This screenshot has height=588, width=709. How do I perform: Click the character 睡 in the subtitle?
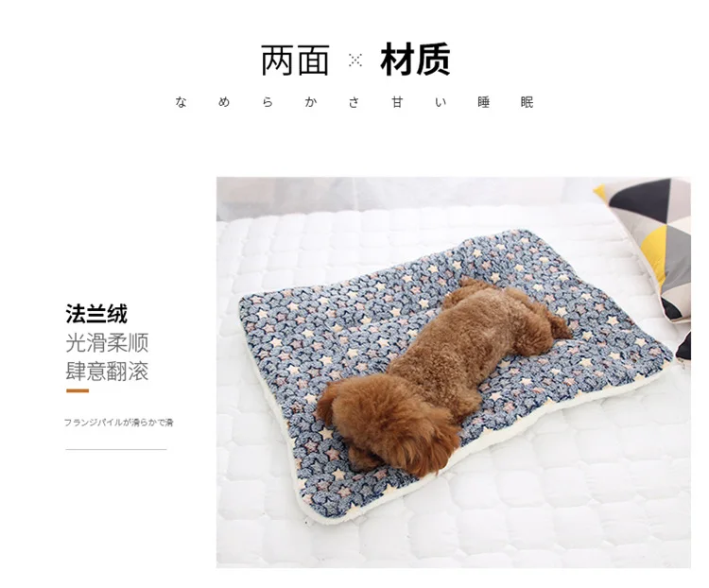(484, 102)
